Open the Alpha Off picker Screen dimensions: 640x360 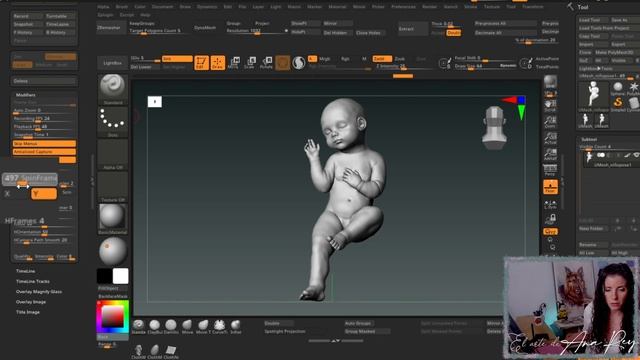point(113,154)
